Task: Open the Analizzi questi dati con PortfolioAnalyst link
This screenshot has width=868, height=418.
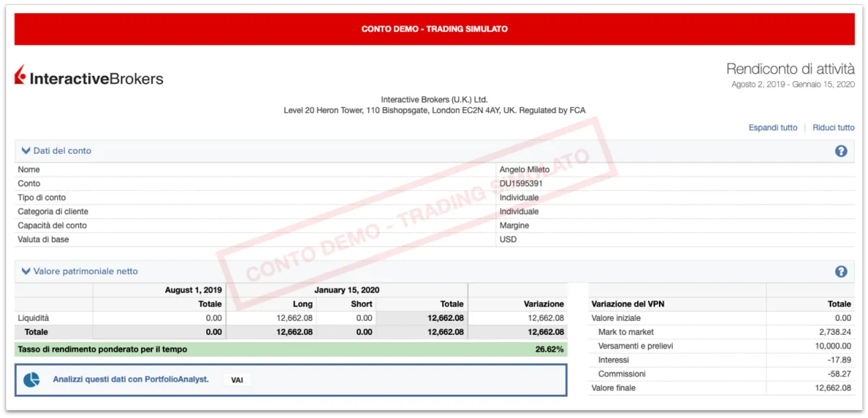Action: [131, 379]
